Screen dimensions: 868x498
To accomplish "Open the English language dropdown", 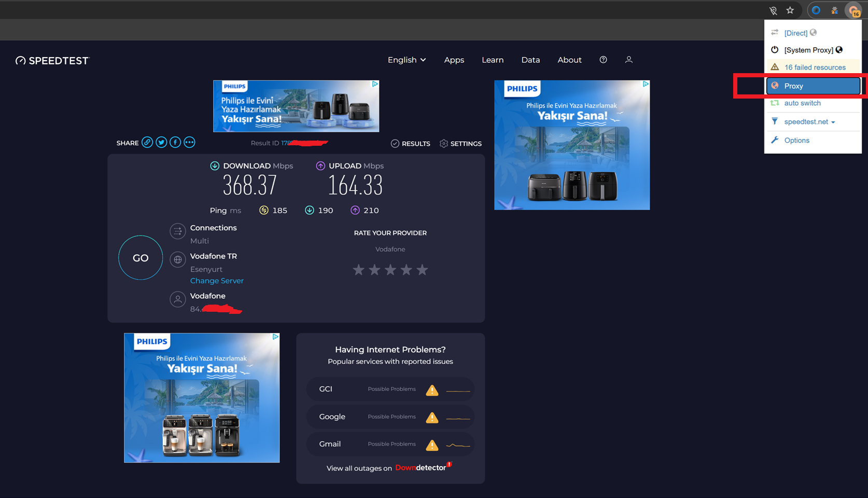I will (x=407, y=60).
